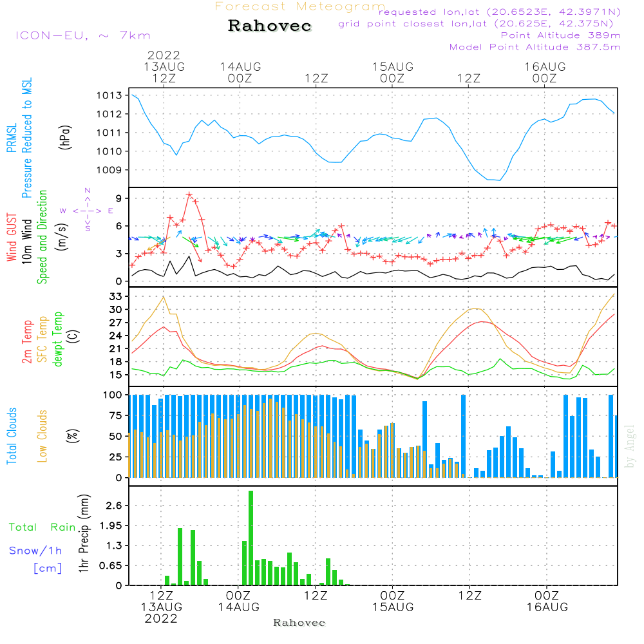Click the blue 'Total Clouds' legend label
The image size is (644, 644).
(12, 436)
